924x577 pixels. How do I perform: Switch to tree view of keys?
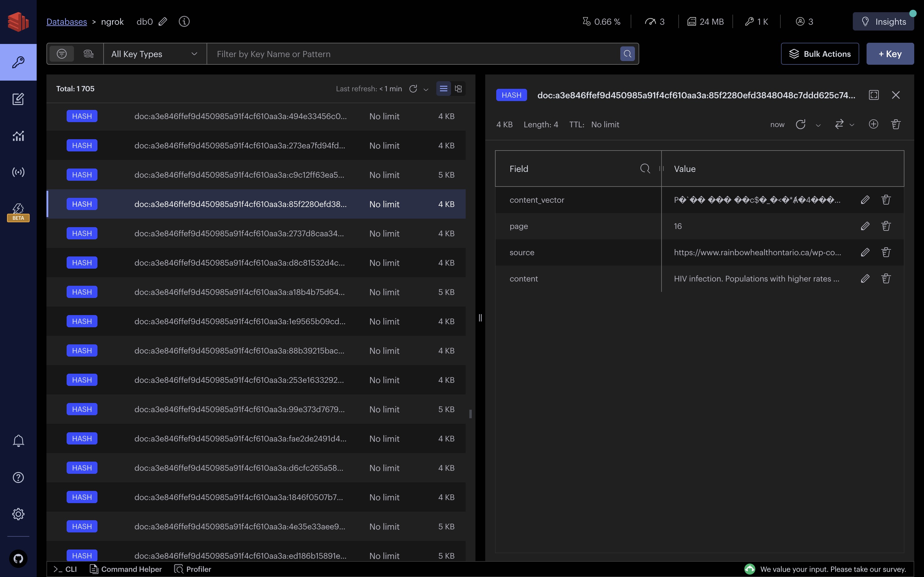coord(458,89)
